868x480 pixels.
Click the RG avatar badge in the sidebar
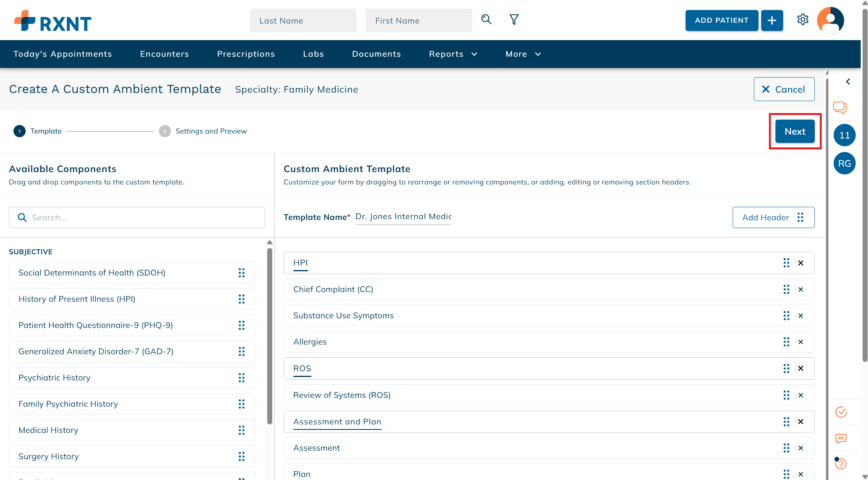click(x=844, y=163)
